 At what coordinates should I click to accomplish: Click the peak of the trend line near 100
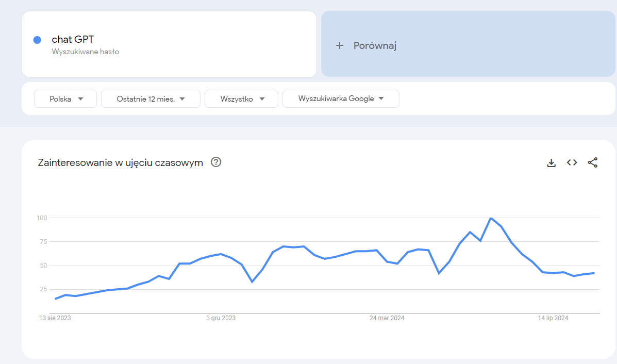[x=491, y=219]
